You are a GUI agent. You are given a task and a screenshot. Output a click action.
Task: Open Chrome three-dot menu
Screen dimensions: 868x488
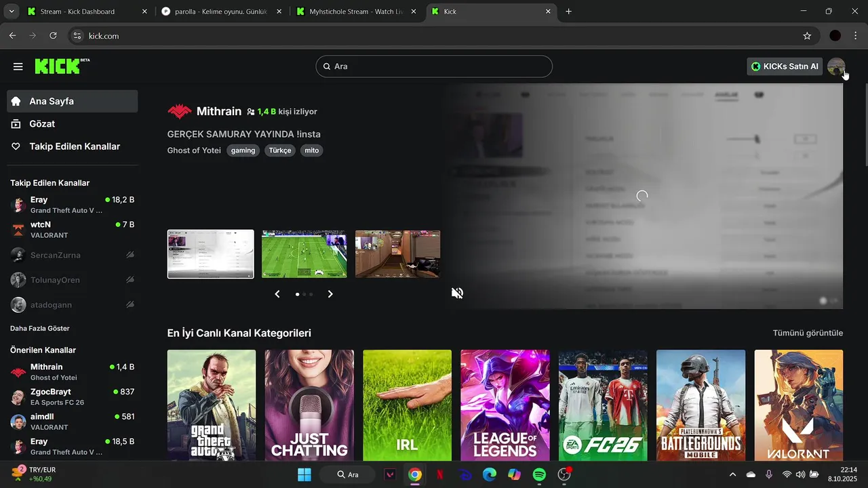[x=856, y=35]
